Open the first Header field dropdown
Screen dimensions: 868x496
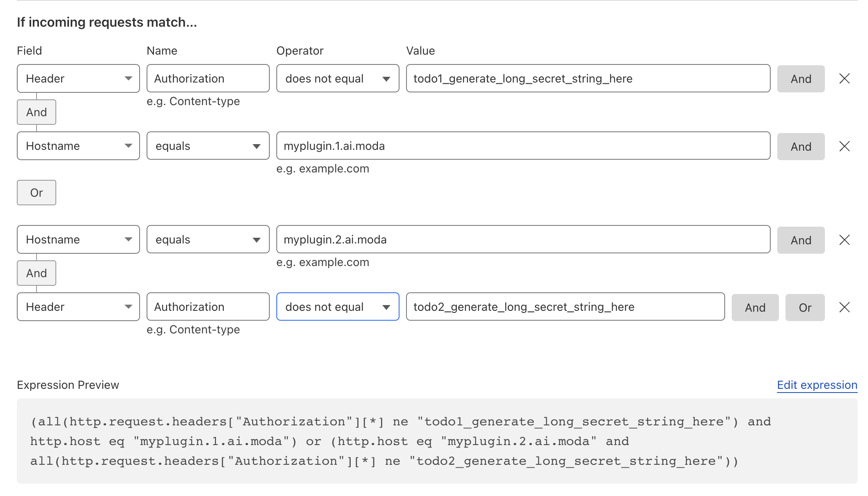click(x=78, y=78)
